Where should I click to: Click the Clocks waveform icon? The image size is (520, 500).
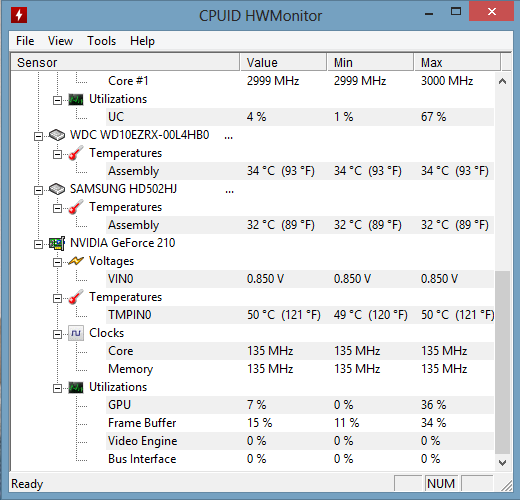[x=76, y=333]
